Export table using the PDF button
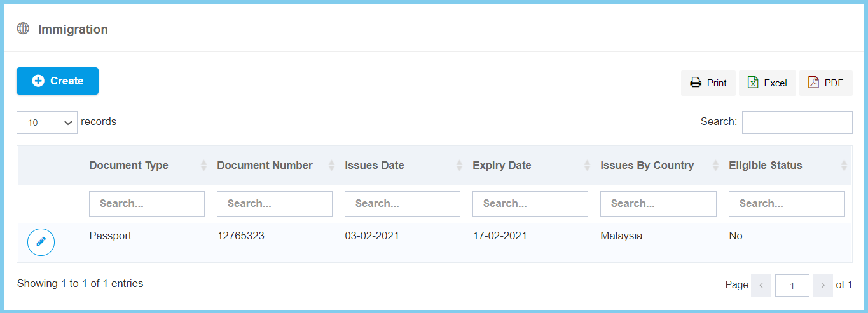The width and height of the screenshot is (868, 313). [825, 83]
